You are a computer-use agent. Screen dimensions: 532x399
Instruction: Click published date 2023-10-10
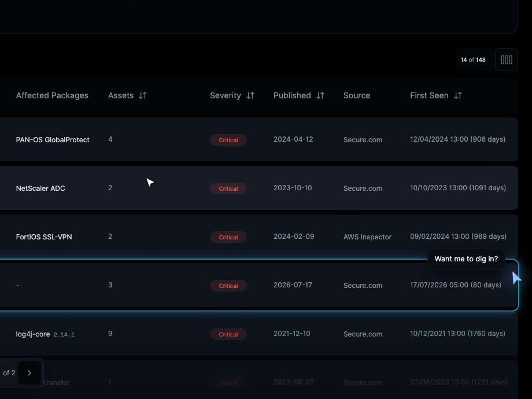(293, 188)
